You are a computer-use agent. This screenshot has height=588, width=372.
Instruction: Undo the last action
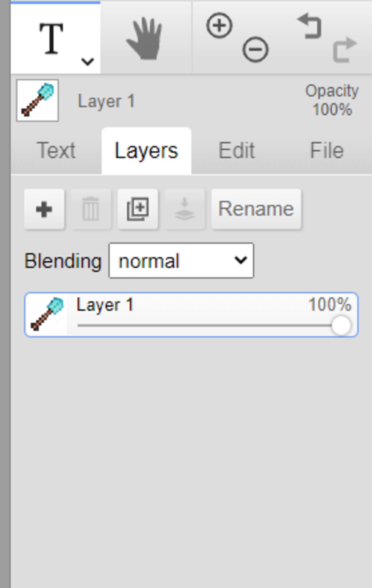310,26
